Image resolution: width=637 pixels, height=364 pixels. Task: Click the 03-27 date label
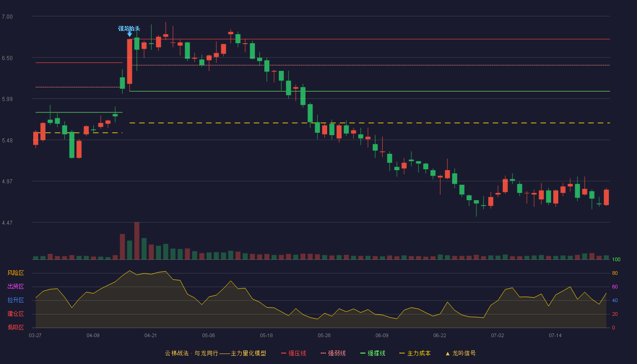(35, 335)
